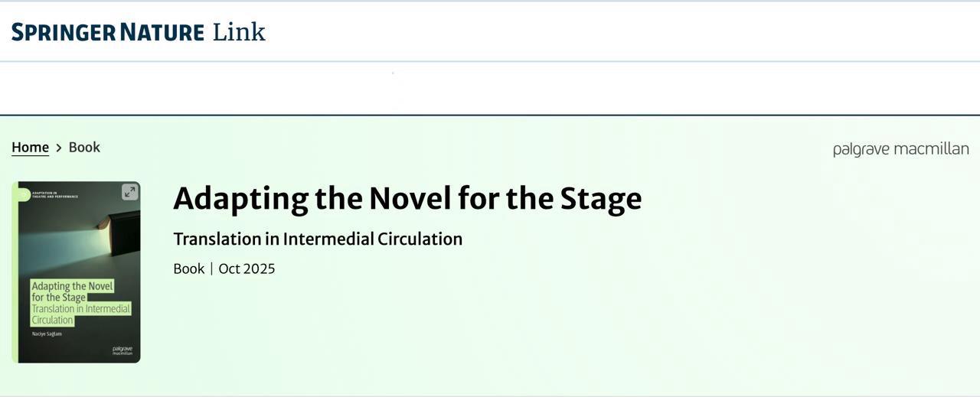Go to the Home breadcrumb link

click(x=30, y=147)
